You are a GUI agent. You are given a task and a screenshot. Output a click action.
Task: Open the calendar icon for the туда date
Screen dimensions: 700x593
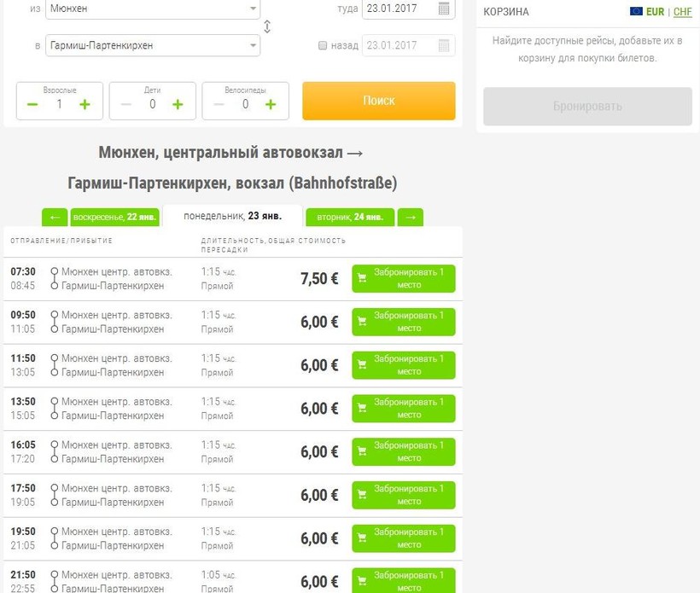pos(444,9)
